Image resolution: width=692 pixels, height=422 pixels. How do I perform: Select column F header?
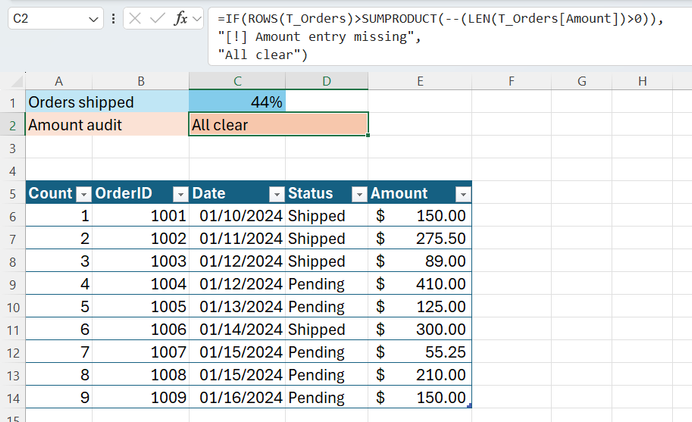[511, 81]
